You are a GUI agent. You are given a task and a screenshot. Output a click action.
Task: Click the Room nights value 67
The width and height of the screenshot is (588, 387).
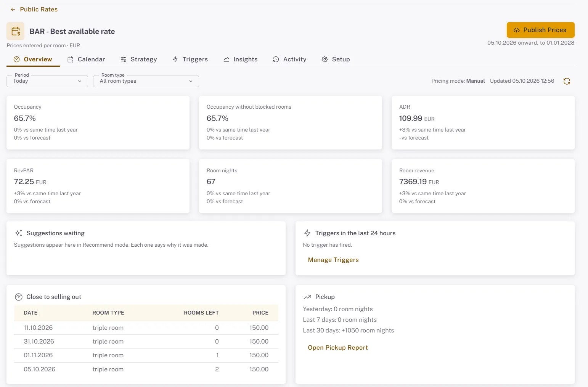click(x=211, y=182)
